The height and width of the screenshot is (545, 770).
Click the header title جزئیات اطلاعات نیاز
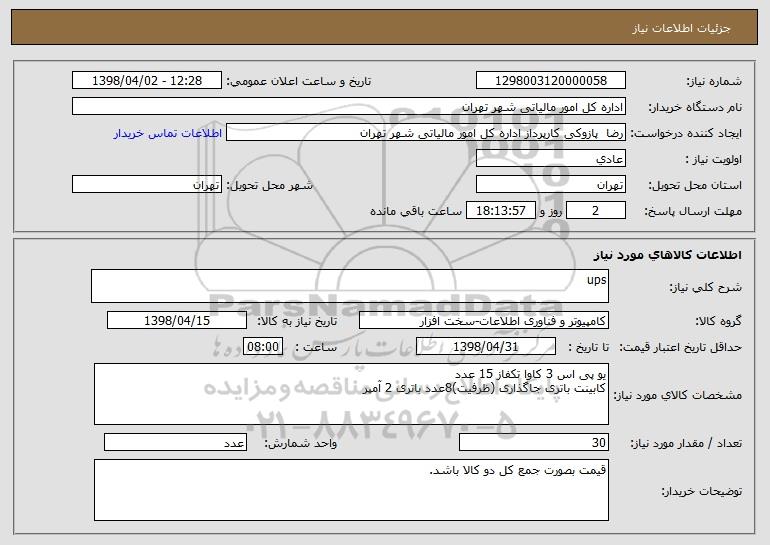coord(681,28)
